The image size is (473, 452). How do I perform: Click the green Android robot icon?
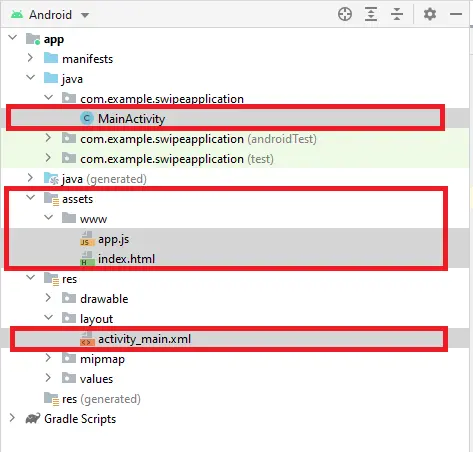coord(17,14)
